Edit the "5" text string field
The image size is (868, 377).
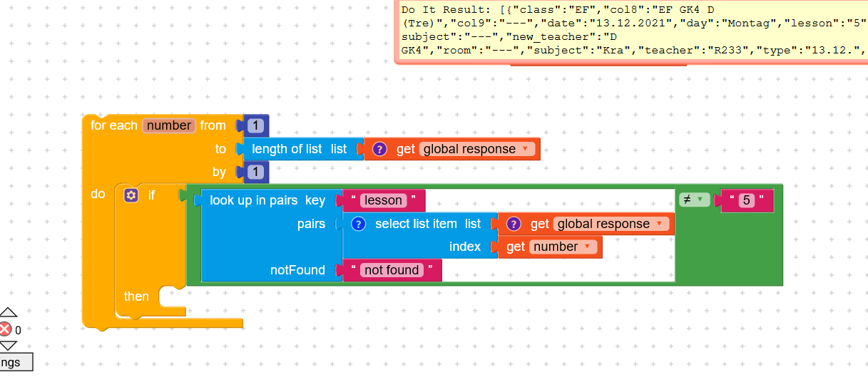coord(747,200)
